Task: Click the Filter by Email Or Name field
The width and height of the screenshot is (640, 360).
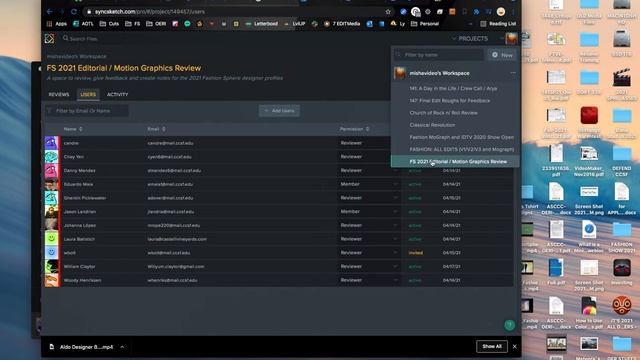Action: coord(87,111)
